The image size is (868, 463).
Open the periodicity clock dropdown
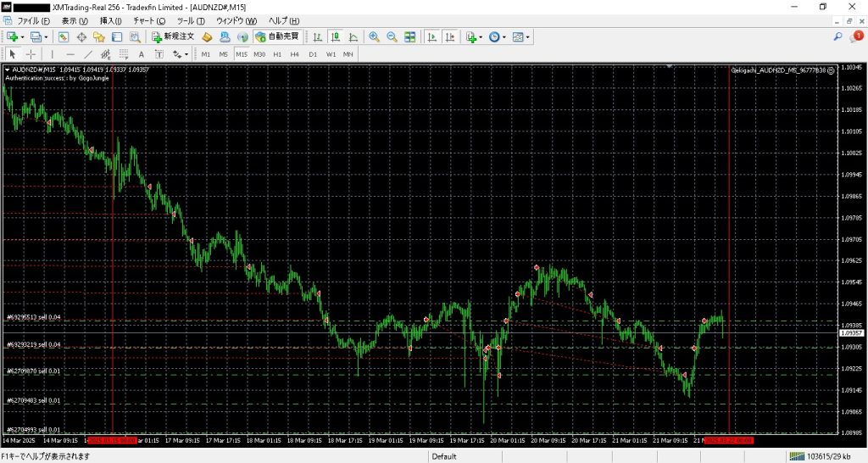point(505,37)
